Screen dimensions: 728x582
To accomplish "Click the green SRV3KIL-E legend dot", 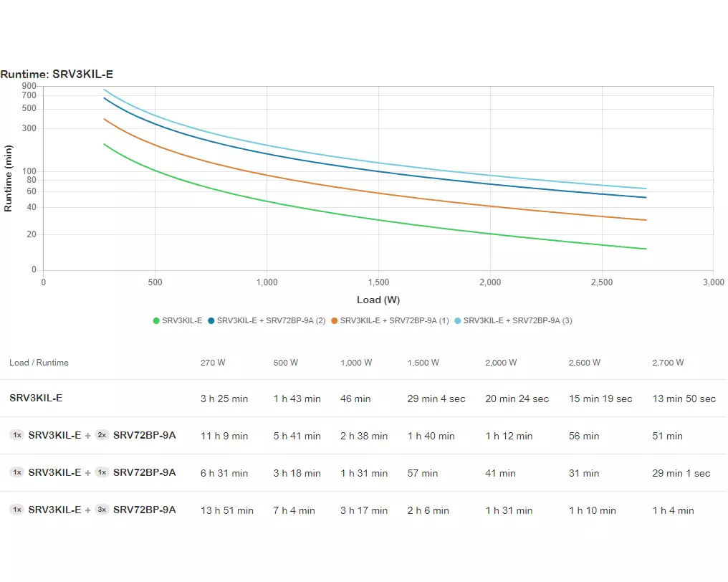I will pyautogui.click(x=156, y=320).
